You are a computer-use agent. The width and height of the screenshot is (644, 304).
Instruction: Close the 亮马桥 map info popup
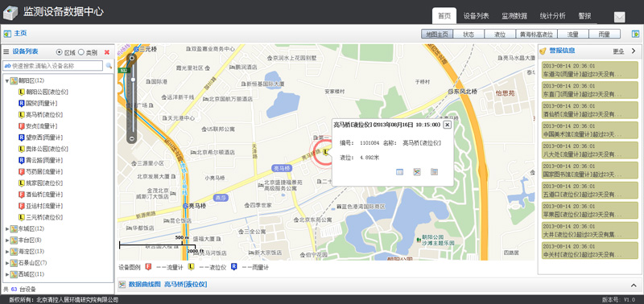click(x=448, y=125)
